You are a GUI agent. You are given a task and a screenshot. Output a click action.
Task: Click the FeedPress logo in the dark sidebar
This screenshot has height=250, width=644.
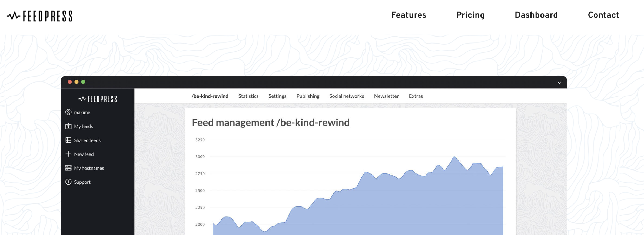tap(98, 99)
